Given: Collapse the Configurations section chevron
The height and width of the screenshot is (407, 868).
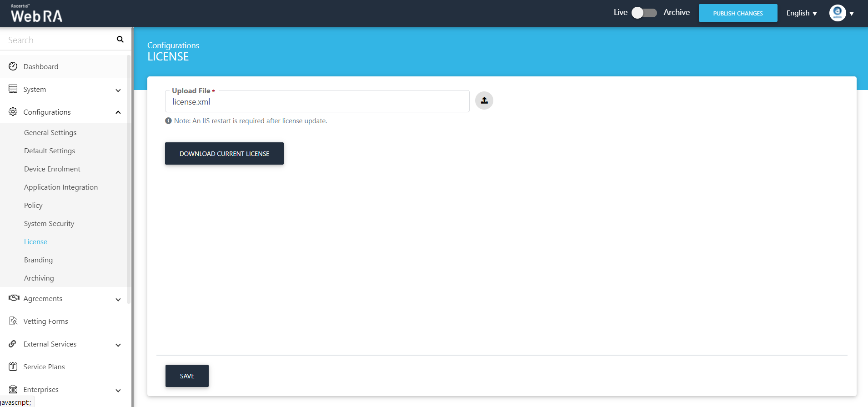Looking at the screenshot, I should coord(118,112).
